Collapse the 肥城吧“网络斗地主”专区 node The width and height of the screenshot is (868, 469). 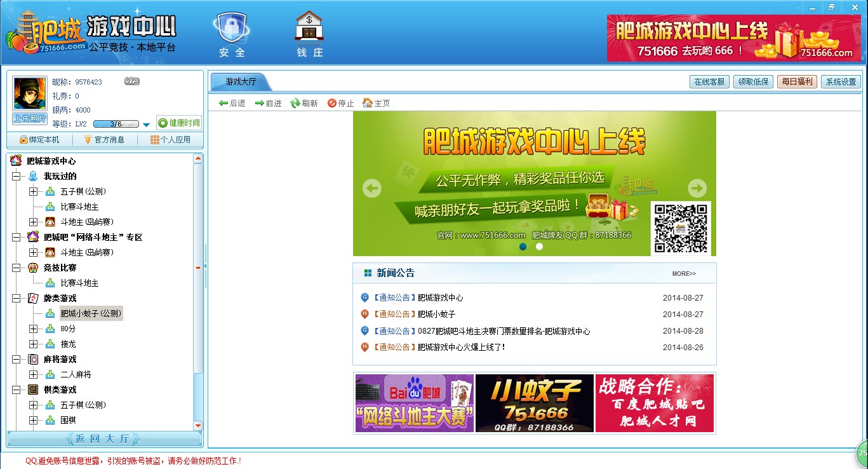pyautogui.click(x=17, y=237)
